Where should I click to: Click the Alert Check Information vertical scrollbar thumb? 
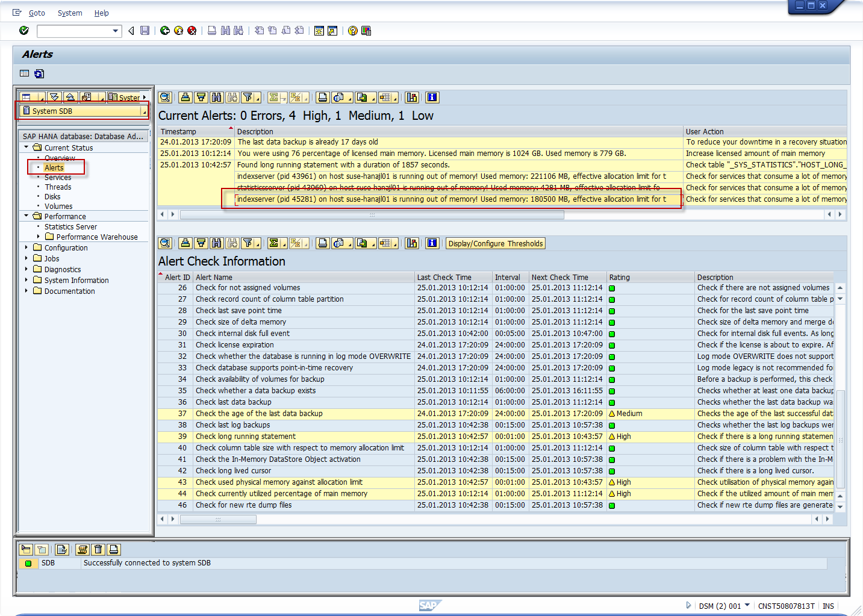pyautogui.click(x=840, y=439)
